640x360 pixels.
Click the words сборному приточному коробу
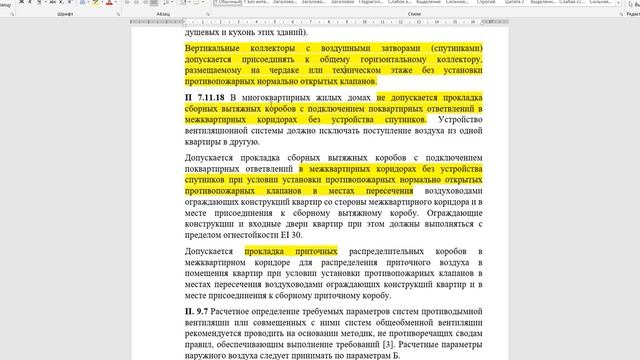click(333, 296)
